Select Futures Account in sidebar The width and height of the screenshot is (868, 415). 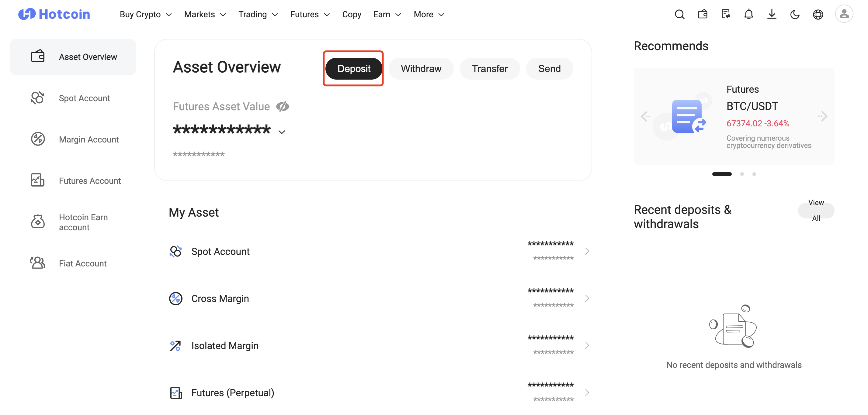click(x=90, y=181)
